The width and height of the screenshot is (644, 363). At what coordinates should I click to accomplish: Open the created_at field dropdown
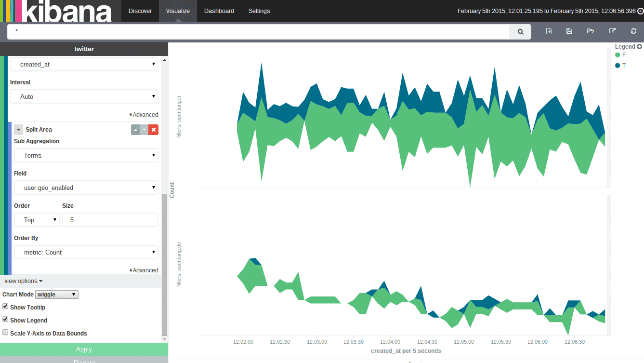point(84,64)
